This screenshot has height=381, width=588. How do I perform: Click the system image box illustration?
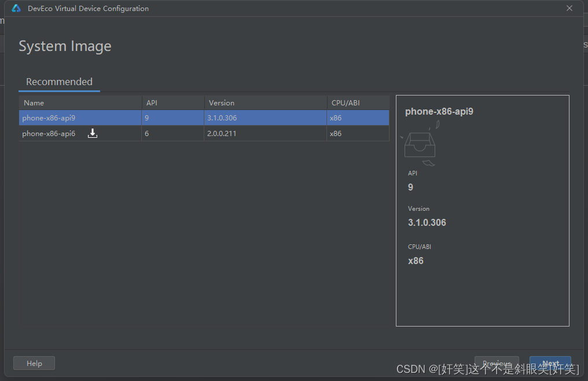tap(420, 144)
